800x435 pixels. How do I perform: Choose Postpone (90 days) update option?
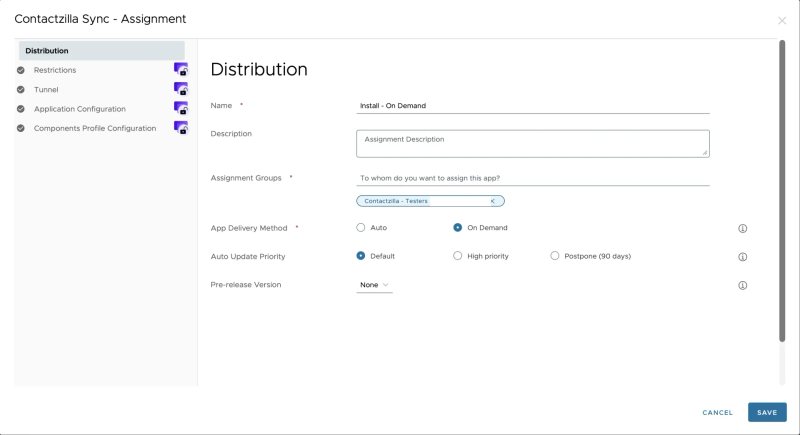click(x=555, y=256)
